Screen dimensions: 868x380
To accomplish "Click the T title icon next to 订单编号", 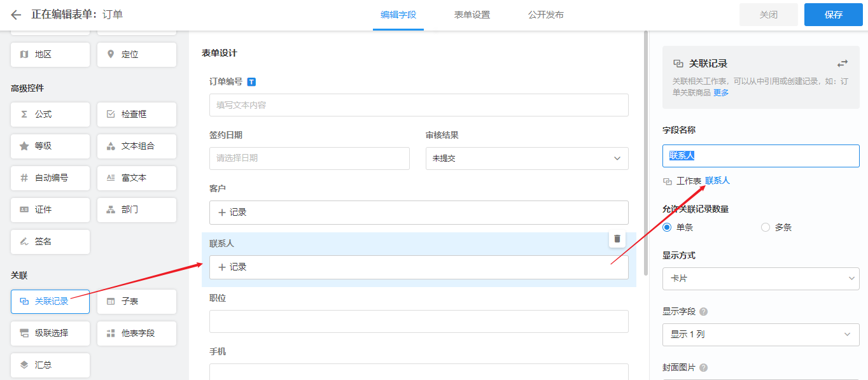I will (251, 81).
